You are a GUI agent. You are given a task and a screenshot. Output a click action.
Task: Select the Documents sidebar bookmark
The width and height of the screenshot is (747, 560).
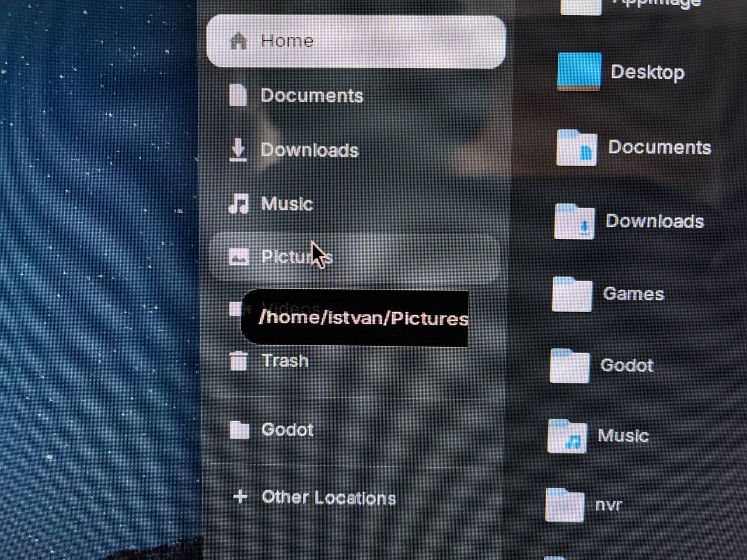point(356,96)
